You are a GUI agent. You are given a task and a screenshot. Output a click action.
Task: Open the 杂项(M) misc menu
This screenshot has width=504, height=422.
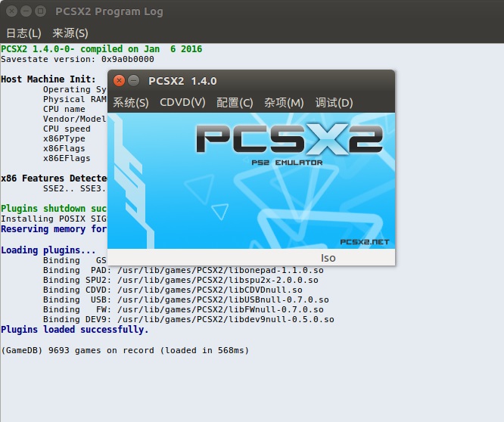[x=284, y=103]
